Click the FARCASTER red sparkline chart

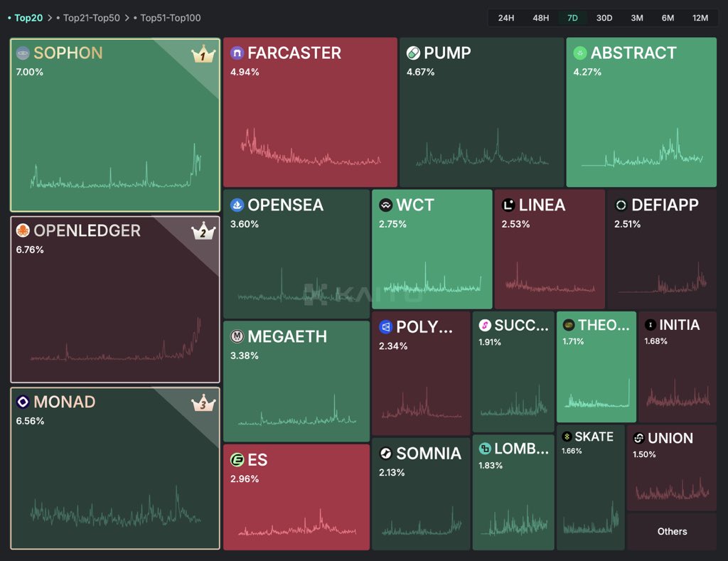coord(311,147)
